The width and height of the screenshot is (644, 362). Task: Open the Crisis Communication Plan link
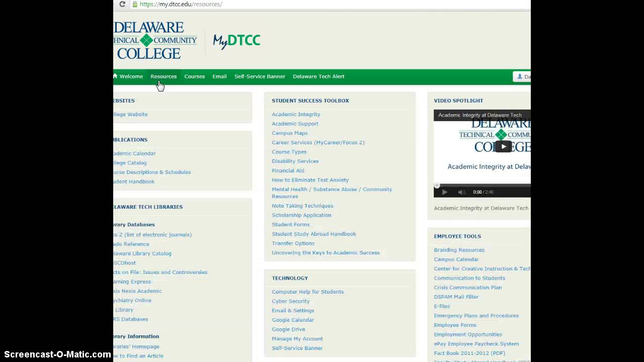pyautogui.click(x=468, y=288)
